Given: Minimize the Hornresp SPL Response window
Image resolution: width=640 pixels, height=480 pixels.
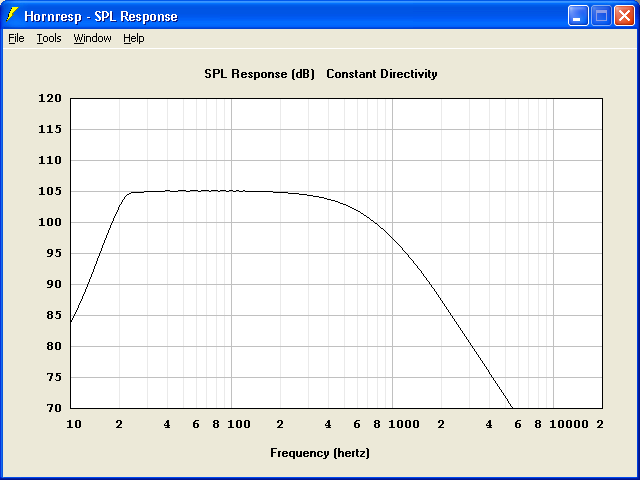Looking at the screenshot, I should (578, 16).
